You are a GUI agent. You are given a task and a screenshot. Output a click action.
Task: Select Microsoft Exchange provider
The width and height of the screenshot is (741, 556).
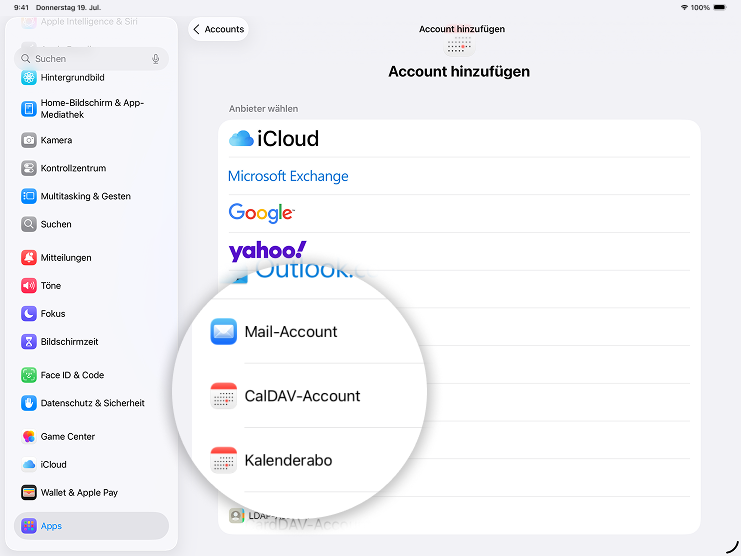point(288,176)
